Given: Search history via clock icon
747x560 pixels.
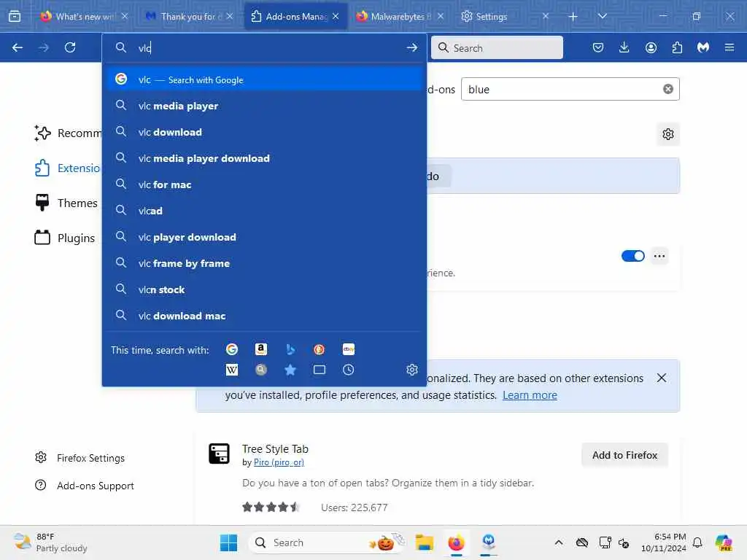Looking at the screenshot, I should point(348,370).
